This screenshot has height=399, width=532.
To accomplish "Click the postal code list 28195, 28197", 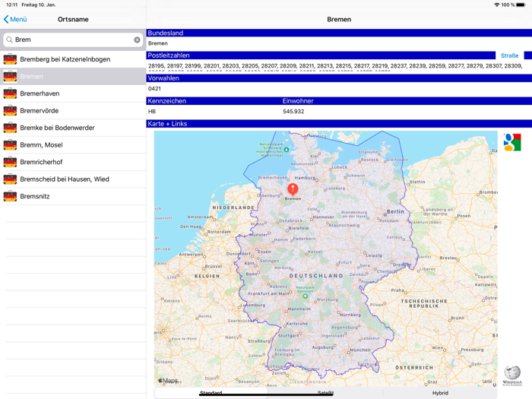I will 335,66.
